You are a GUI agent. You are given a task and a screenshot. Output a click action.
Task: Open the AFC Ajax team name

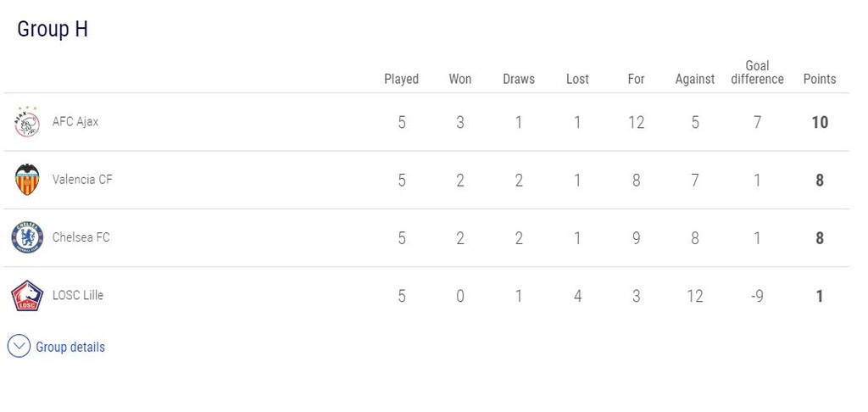[75, 121]
